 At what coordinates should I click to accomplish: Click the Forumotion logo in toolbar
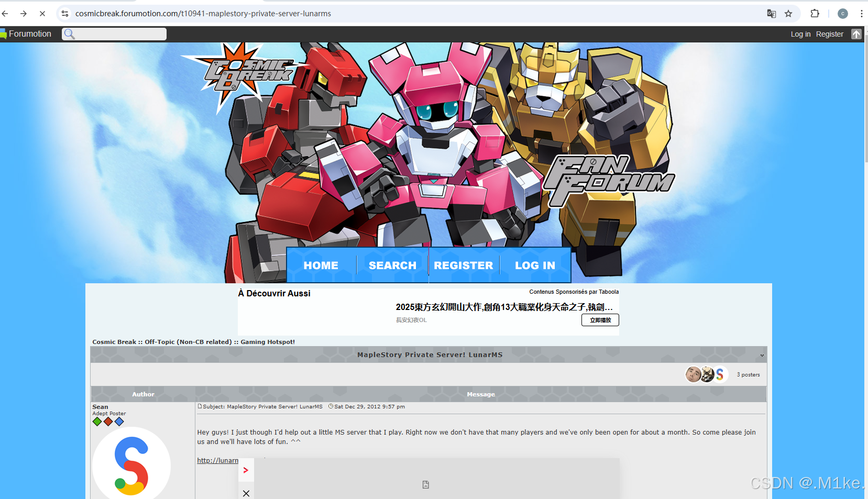pos(26,34)
